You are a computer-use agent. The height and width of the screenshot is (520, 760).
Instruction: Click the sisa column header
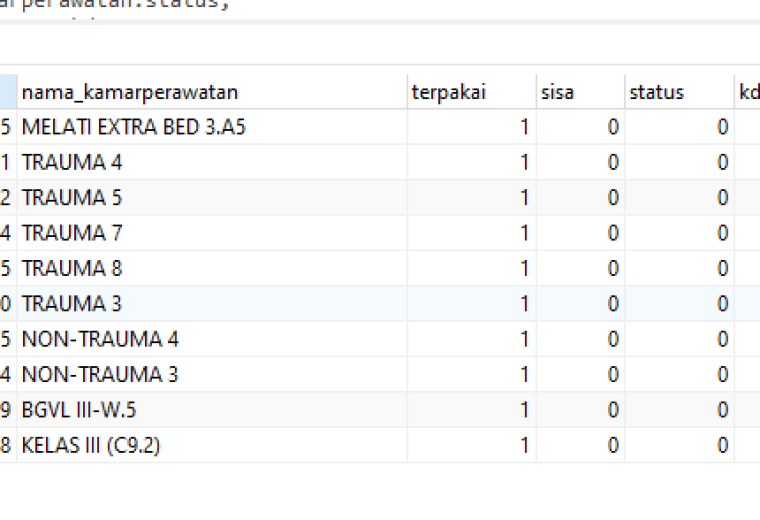coord(580,92)
